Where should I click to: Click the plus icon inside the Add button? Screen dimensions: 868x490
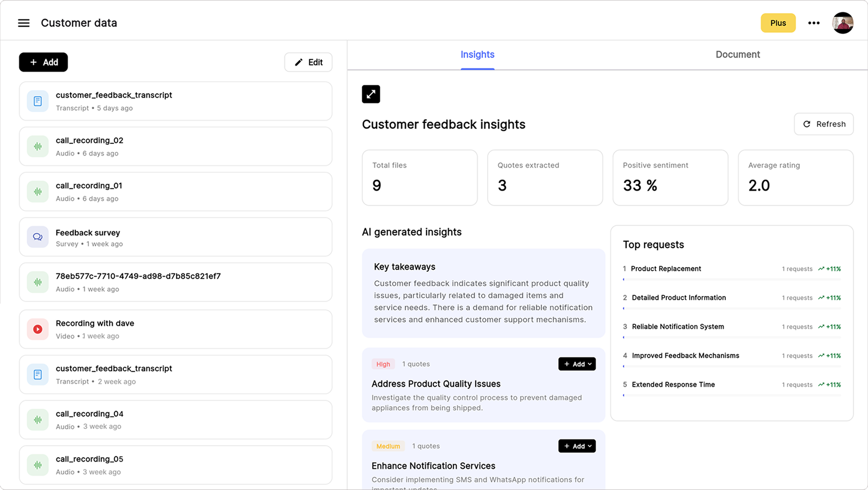[x=33, y=62]
